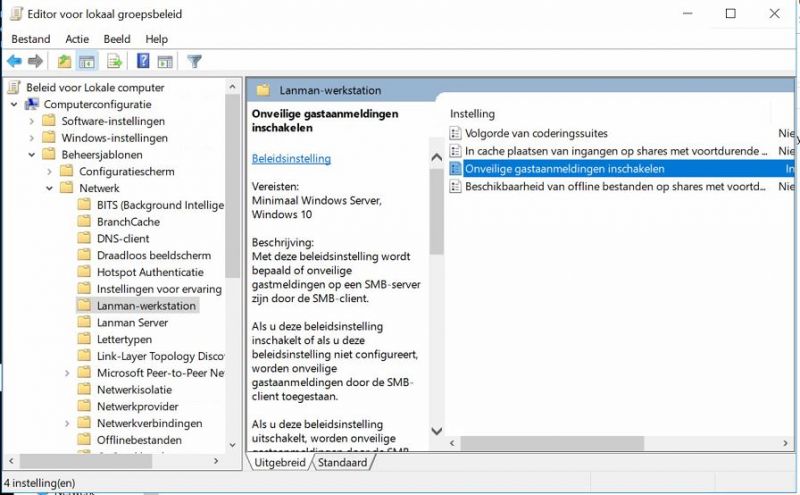Image resolution: width=800 pixels, height=495 pixels.
Task: Expand the Windows-instellingen node
Action: click(x=32, y=138)
